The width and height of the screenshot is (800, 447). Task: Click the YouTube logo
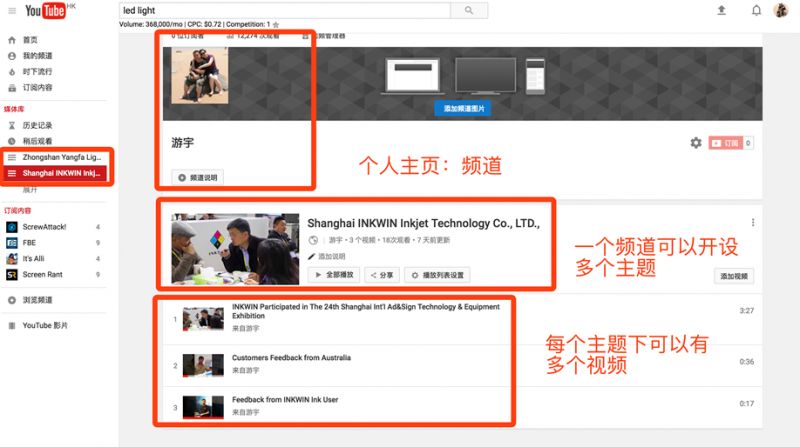[46, 10]
